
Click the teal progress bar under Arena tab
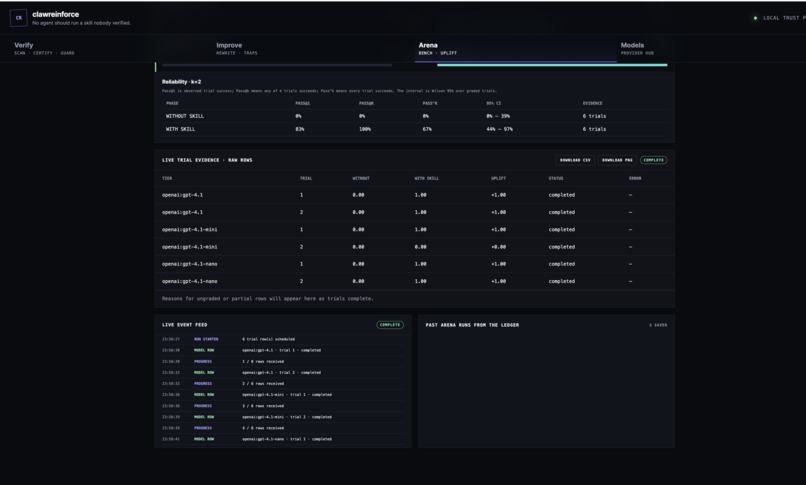click(x=552, y=65)
